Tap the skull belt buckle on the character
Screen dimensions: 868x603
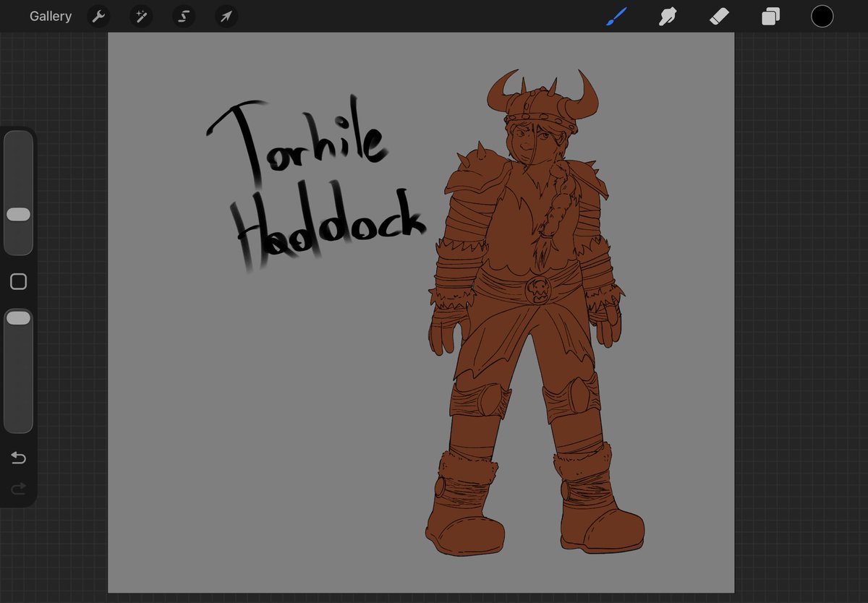pyautogui.click(x=538, y=290)
